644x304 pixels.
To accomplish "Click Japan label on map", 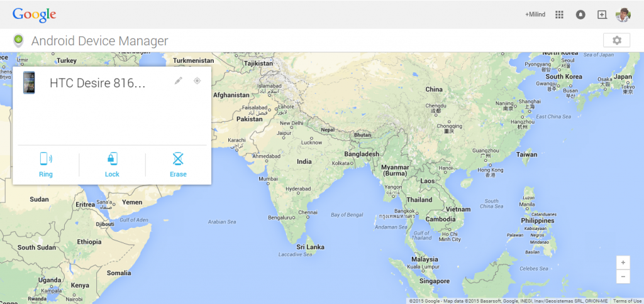I will [x=623, y=77].
